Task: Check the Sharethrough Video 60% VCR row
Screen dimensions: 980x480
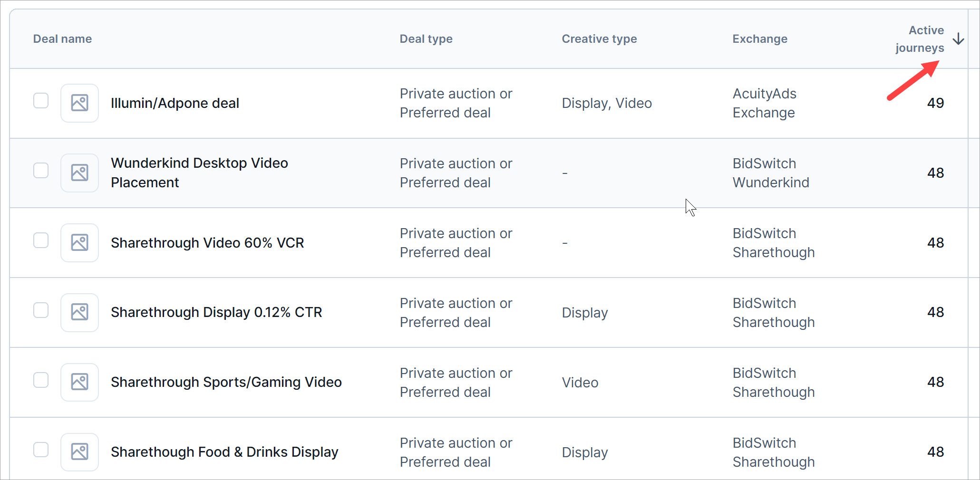Action: (41, 240)
